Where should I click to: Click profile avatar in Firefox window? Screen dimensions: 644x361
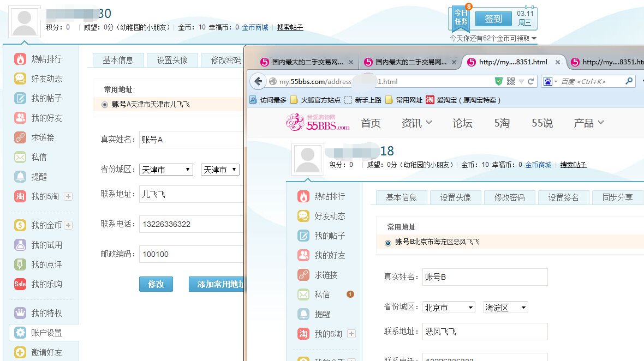(x=308, y=159)
